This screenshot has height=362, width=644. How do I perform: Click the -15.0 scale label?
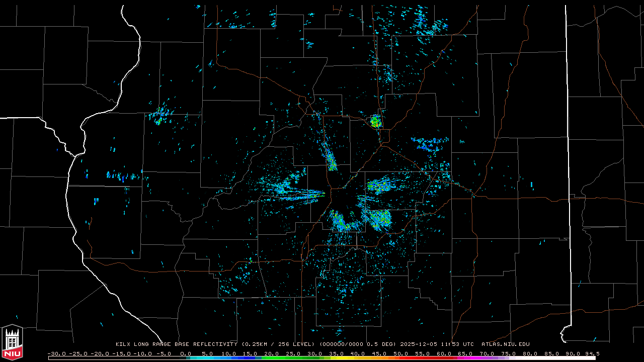122,353
